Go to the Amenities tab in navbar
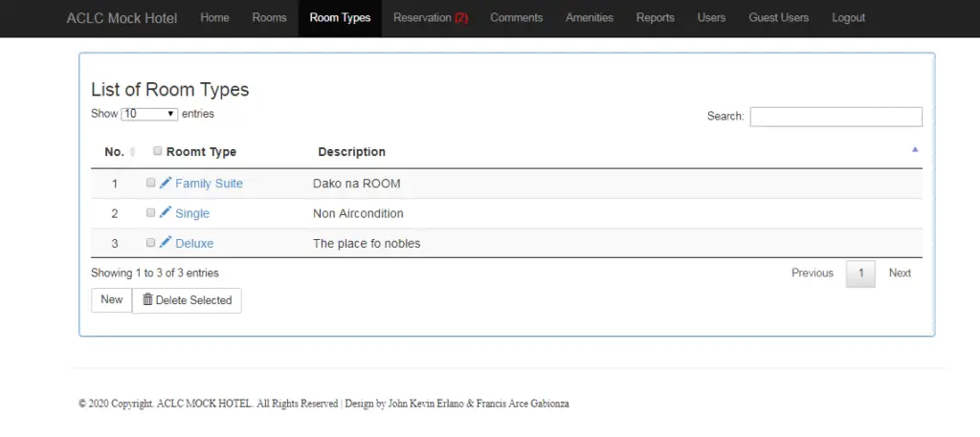Image resolution: width=980 pixels, height=437 pixels. click(589, 18)
